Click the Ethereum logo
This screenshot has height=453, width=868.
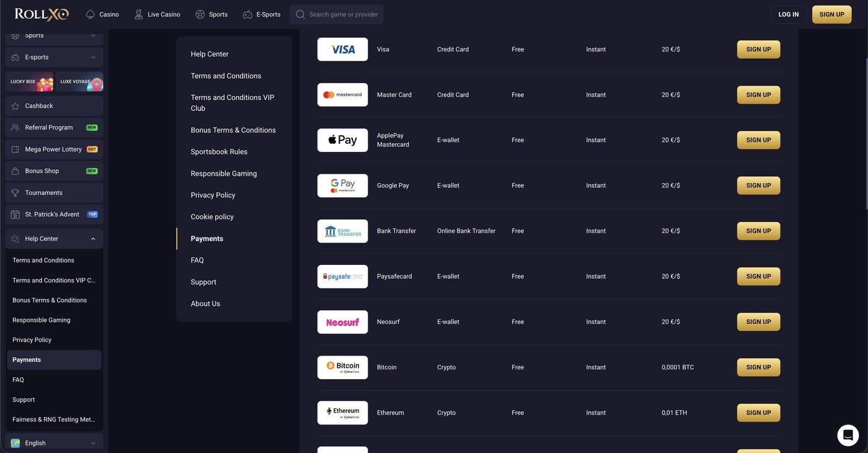[x=343, y=413]
